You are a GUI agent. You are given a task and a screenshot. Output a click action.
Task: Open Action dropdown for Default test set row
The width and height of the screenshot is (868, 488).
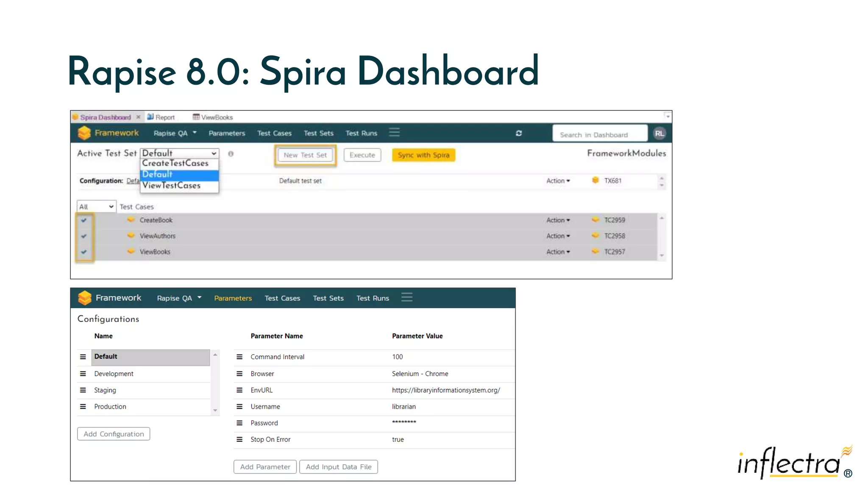tap(558, 180)
